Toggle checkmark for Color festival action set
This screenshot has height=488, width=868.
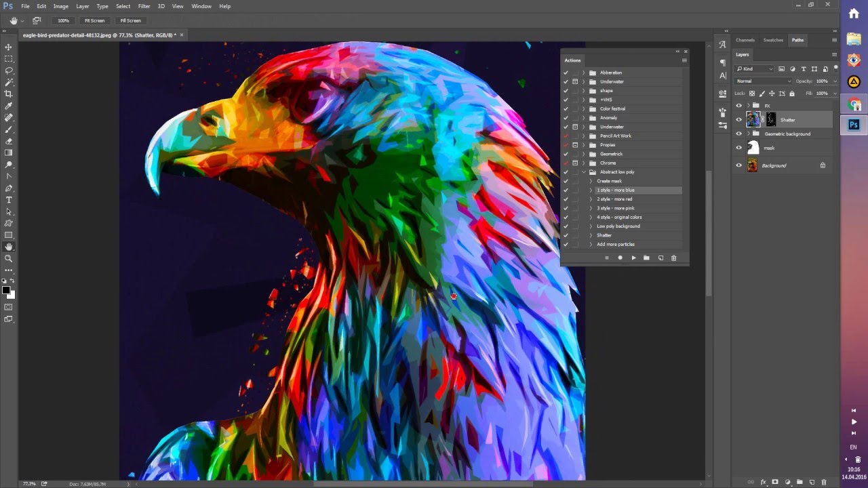[566, 108]
